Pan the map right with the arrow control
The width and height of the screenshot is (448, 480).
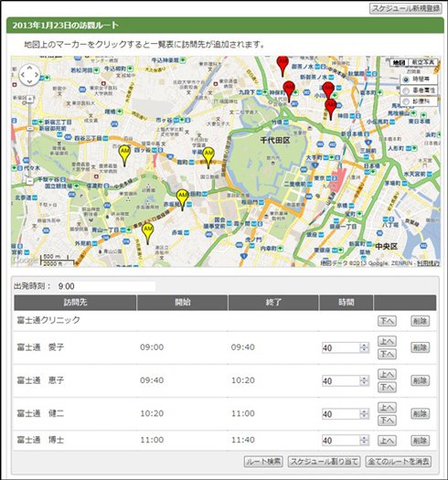pyautogui.click(x=36, y=75)
